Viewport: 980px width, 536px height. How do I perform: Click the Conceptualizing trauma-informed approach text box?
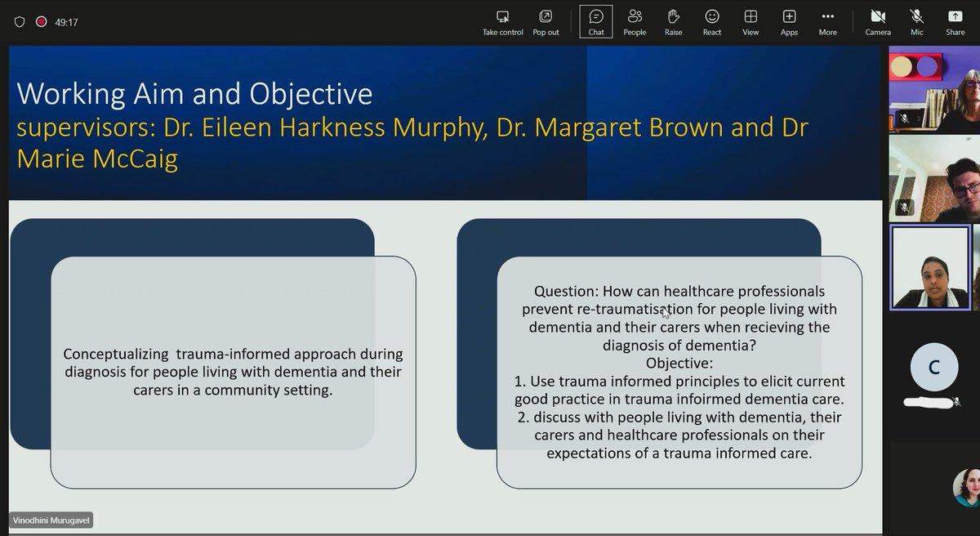pos(234,372)
